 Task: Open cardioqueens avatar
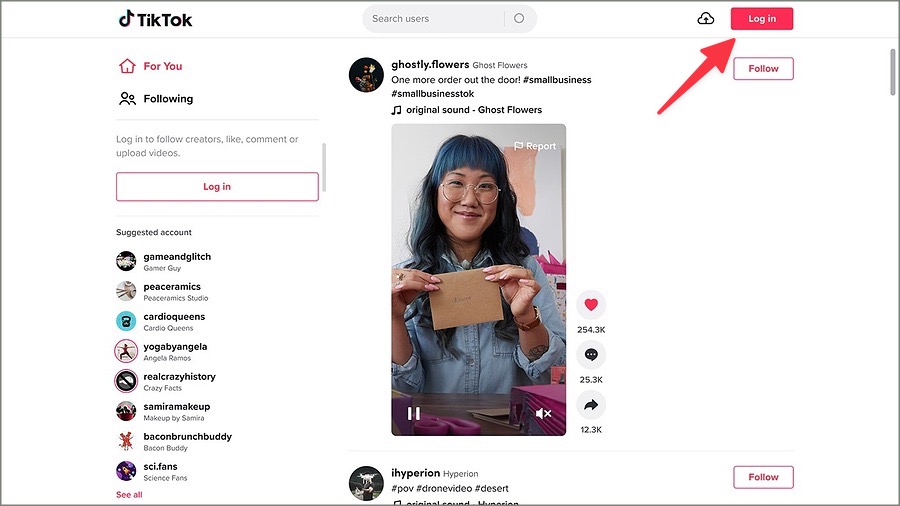click(126, 321)
